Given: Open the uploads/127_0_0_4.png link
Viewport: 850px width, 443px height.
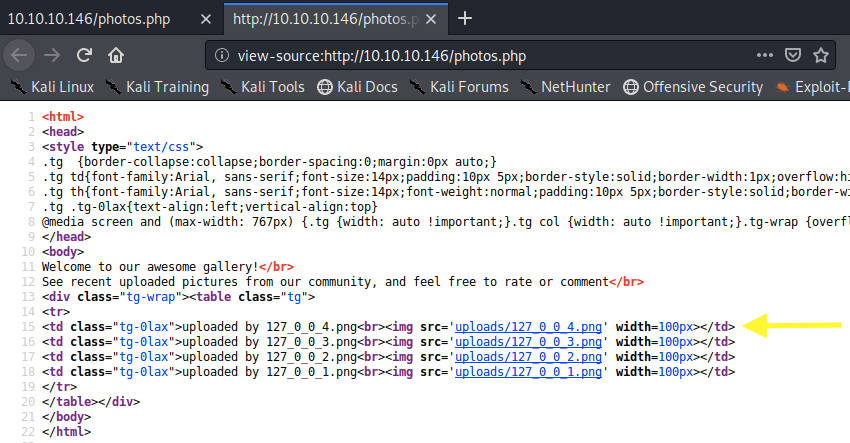Looking at the screenshot, I should [529, 326].
